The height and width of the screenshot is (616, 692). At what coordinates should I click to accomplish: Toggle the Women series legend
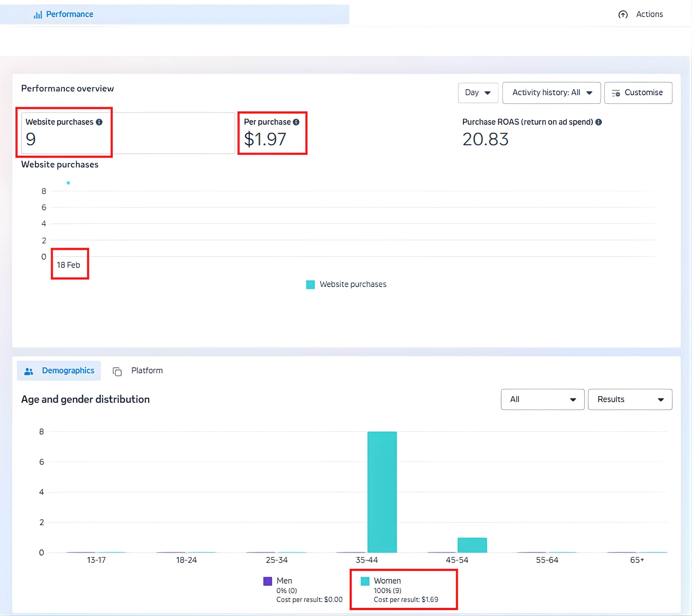pyautogui.click(x=387, y=581)
